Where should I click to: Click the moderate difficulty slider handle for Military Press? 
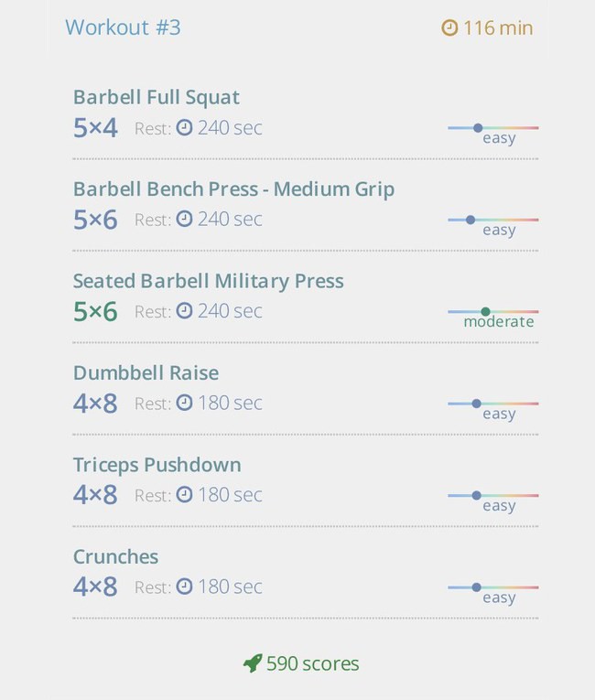pyautogui.click(x=485, y=312)
